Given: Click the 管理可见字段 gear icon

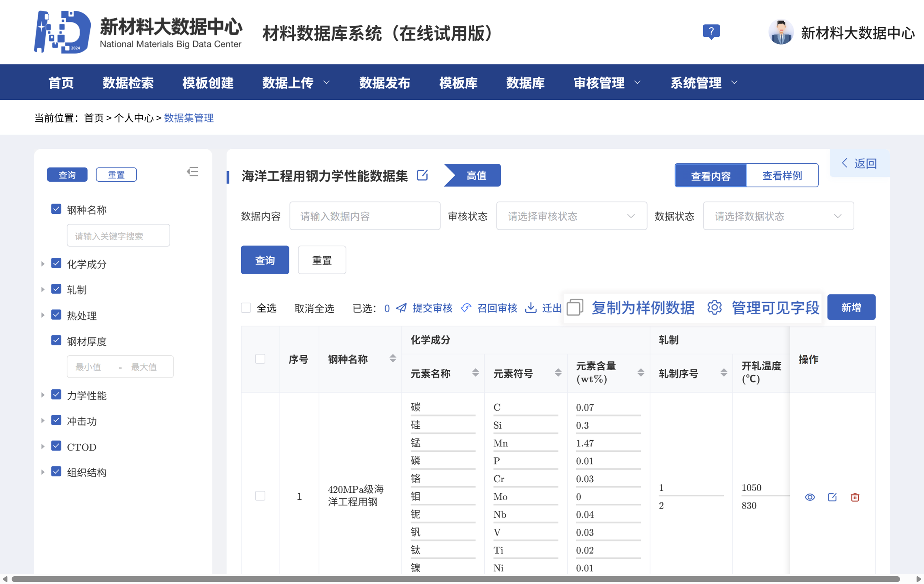Looking at the screenshot, I should (x=714, y=307).
